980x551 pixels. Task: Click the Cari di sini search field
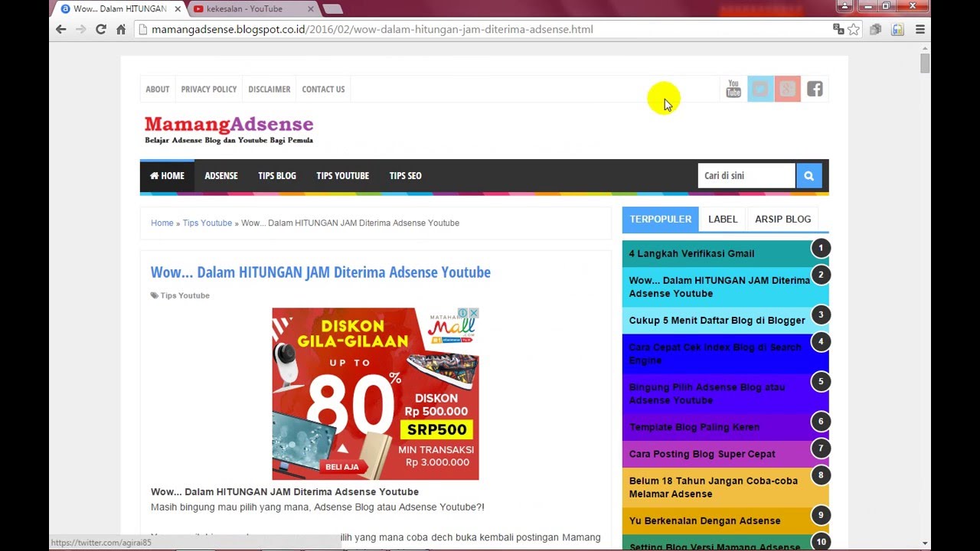pyautogui.click(x=746, y=175)
